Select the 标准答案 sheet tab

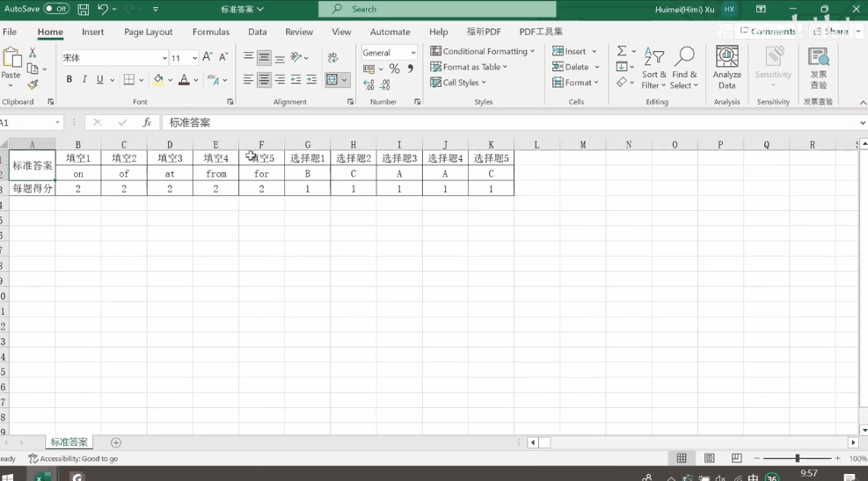[69, 441]
